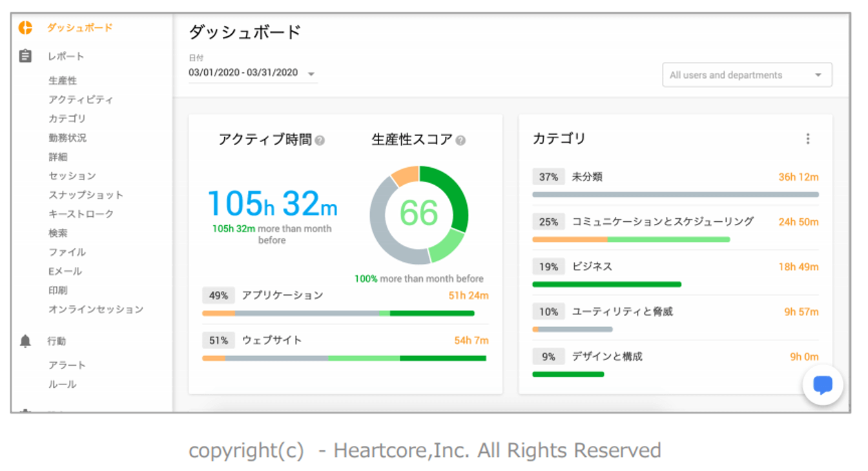Open the オンラインセッション report

pos(96,309)
